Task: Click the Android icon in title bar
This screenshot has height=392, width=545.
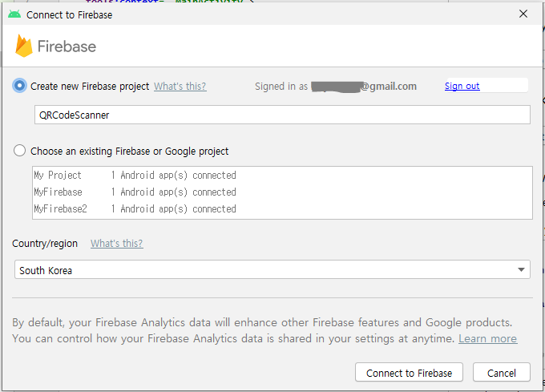Action: [x=14, y=14]
